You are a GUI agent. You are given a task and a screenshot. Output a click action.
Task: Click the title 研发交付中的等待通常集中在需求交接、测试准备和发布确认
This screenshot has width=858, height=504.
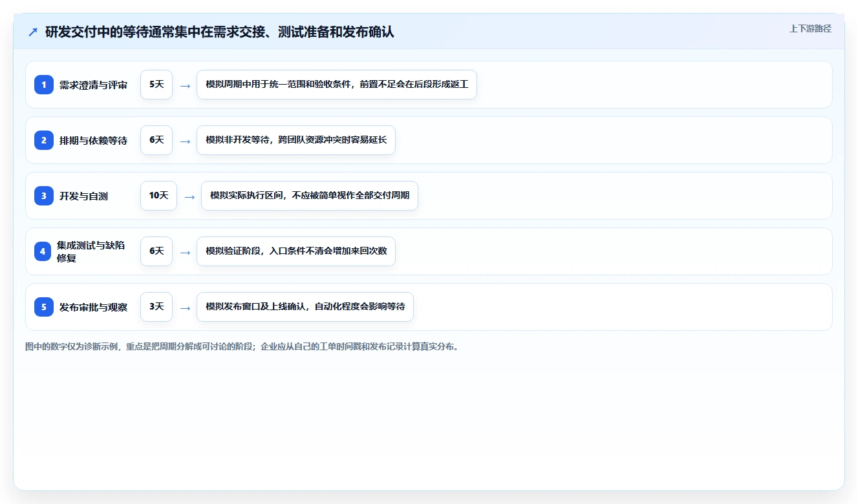point(219,32)
